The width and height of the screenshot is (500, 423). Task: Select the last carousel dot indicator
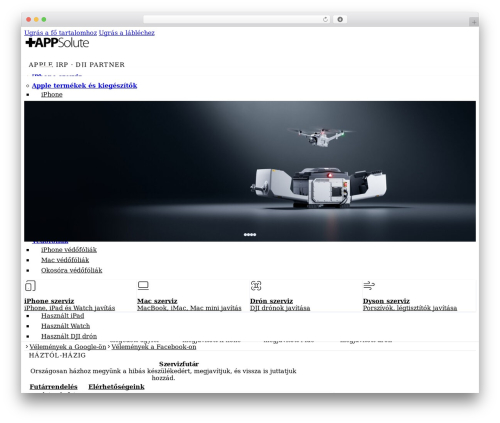point(255,235)
